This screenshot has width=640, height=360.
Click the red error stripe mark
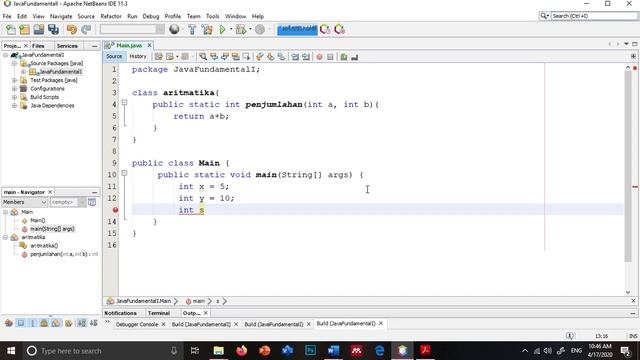[x=635, y=187]
